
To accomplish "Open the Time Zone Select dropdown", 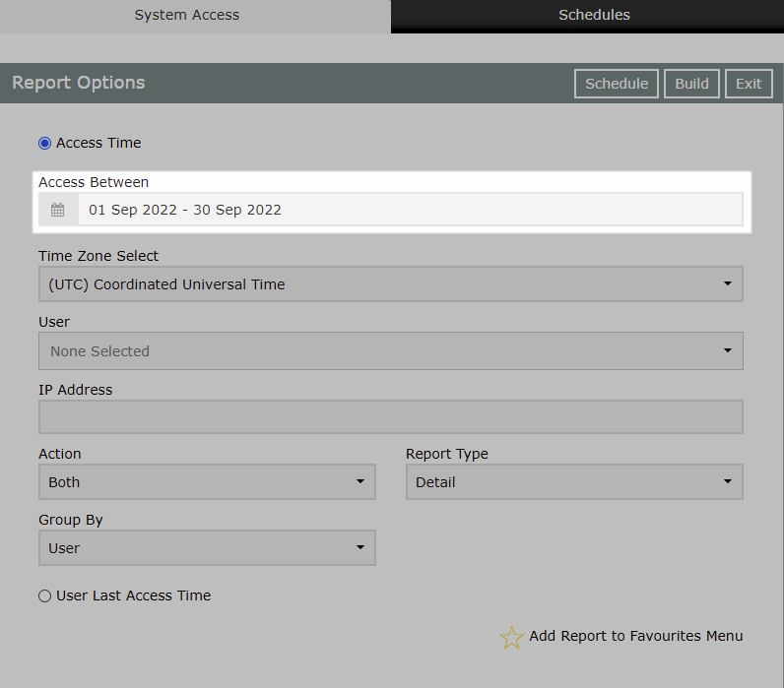I will pyautogui.click(x=390, y=283).
